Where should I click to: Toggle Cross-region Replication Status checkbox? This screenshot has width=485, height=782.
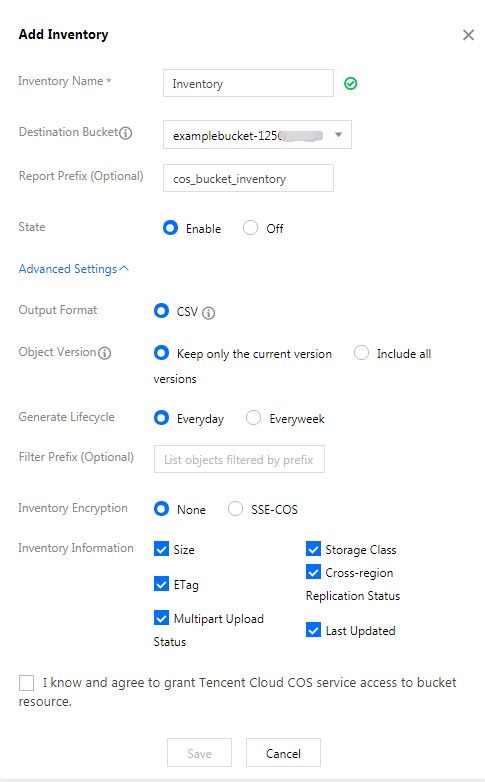coord(313,572)
